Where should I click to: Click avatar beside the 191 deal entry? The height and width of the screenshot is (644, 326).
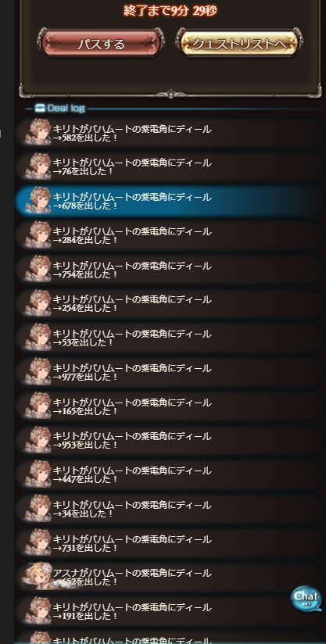point(38,610)
